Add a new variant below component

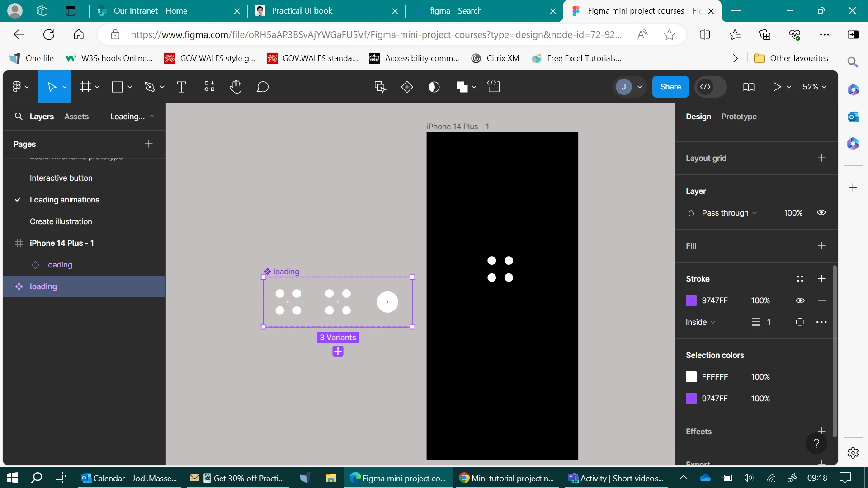click(338, 351)
